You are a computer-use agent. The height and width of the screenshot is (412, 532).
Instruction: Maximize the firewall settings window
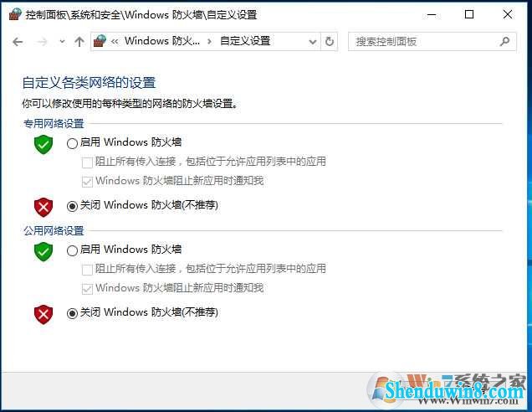tap(469, 14)
